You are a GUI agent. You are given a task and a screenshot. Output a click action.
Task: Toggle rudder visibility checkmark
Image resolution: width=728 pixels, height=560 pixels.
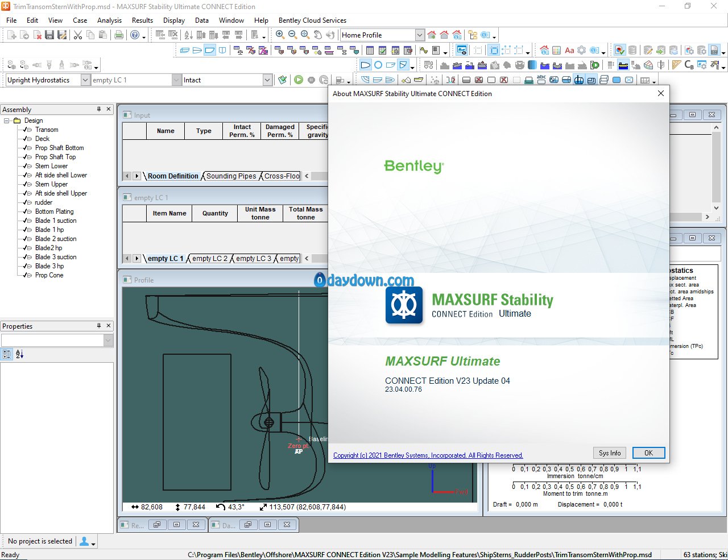pos(25,202)
